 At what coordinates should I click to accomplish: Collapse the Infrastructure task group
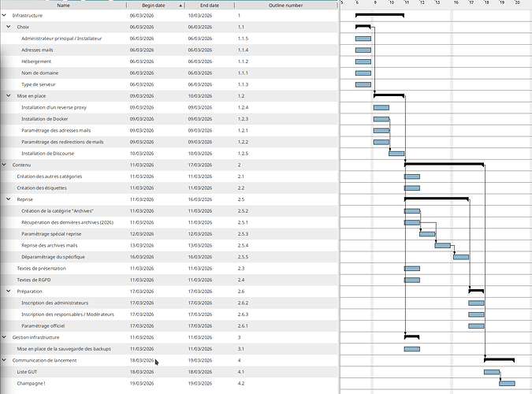pyautogui.click(x=5, y=16)
